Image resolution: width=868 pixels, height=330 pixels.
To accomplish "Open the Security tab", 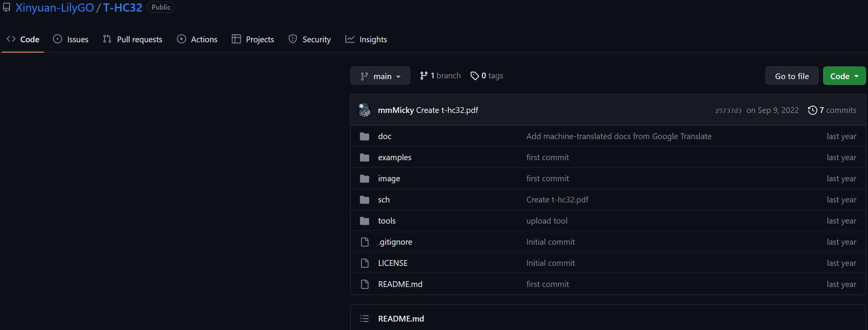I will 310,39.
